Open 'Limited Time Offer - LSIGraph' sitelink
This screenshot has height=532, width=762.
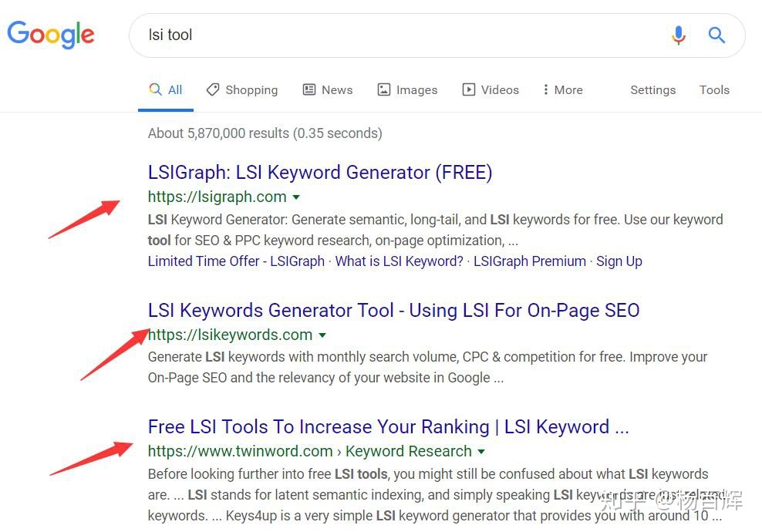tap(236, 261)
